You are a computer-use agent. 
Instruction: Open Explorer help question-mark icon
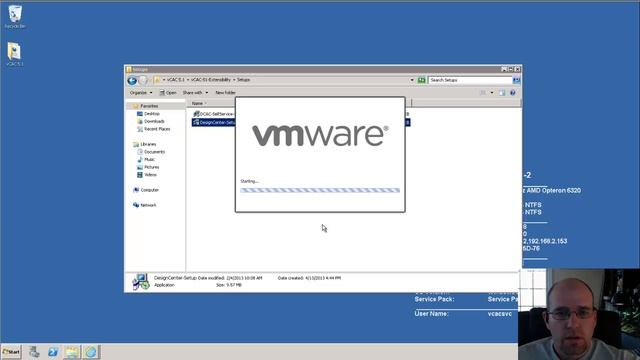513,93
